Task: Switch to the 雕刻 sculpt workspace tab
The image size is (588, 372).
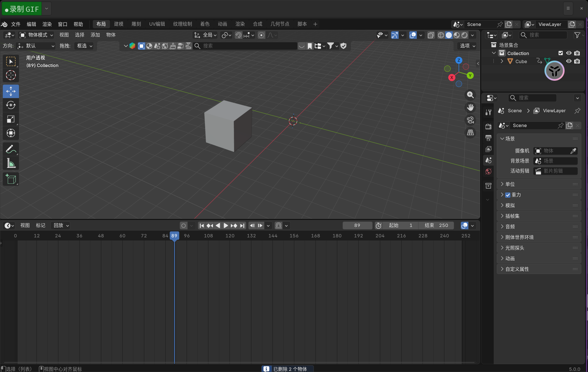Action: pos(136,24)
